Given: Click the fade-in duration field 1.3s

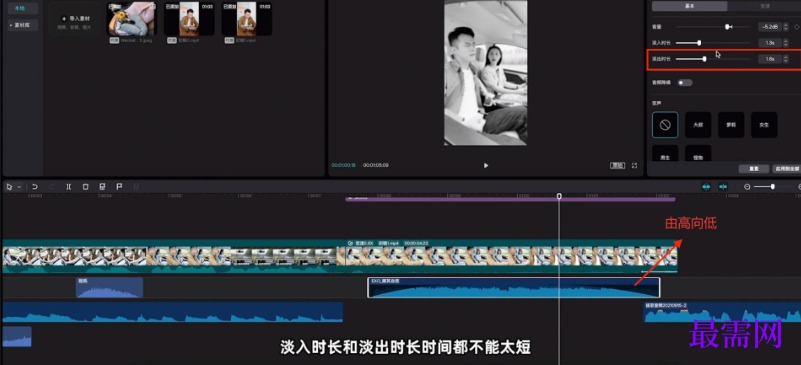Looking at the screenshot, I should click(769, 43).
